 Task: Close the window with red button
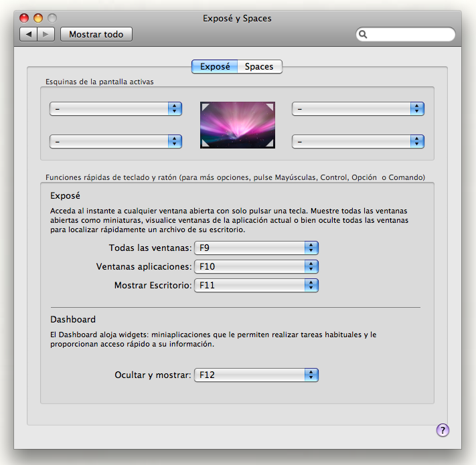pyautogui.click(x=24, y=18)
